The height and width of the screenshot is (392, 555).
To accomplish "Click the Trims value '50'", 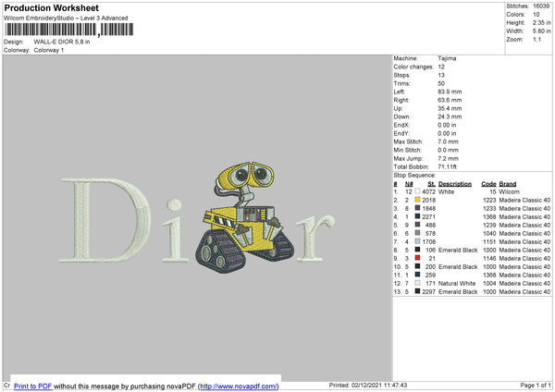I will (441, 83).
